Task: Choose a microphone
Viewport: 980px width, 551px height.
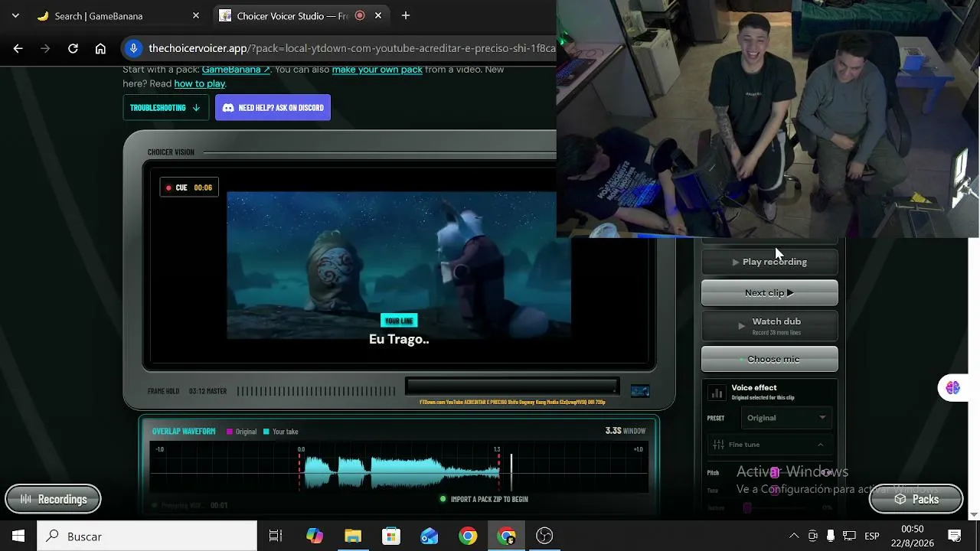Action: [769, 359]
